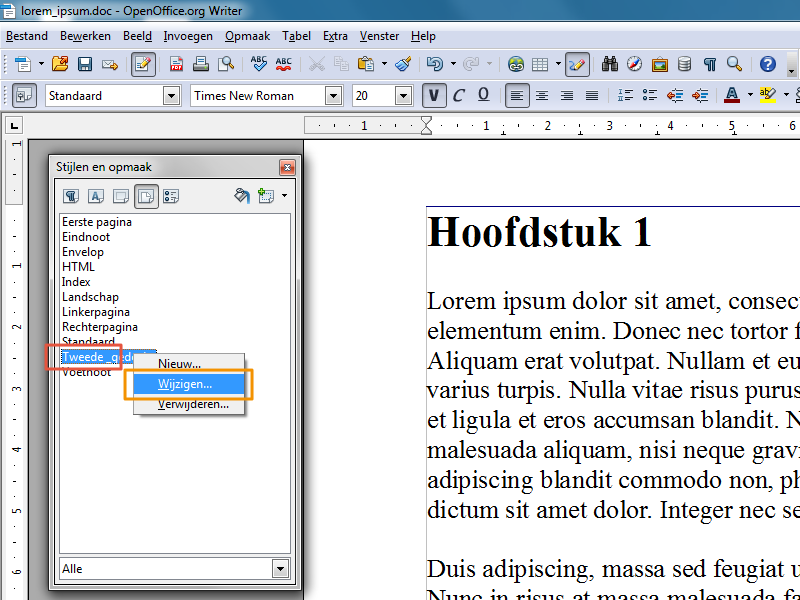Print file directly icon
Viewport: 800px width, 600px height.
[201, 64]
